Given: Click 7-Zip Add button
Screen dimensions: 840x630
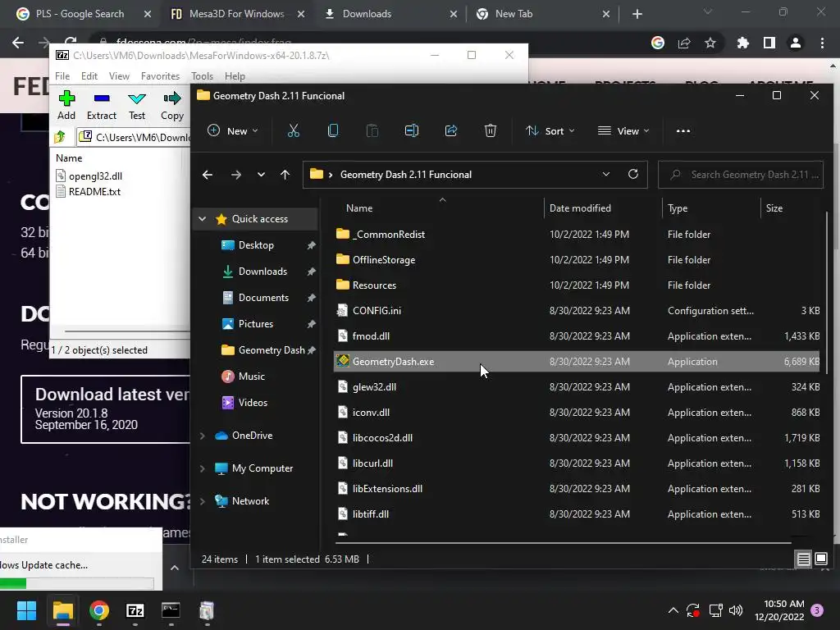Looking at the screenshot, I should pyautogui.click(x=66, y=106).
